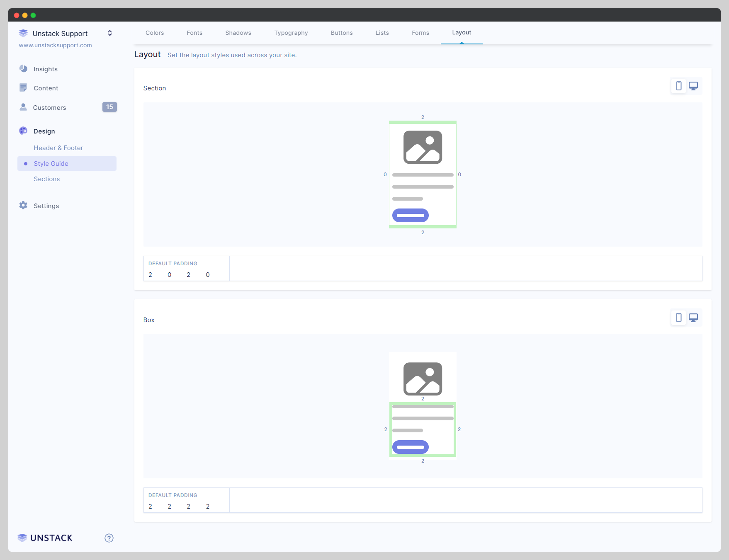
Task: Visit the www.unstacksupport.com link
Action: (55, 45)
